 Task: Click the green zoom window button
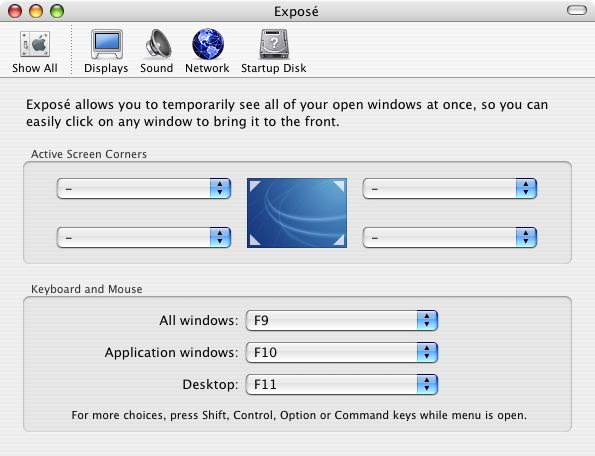click(57, 11)
